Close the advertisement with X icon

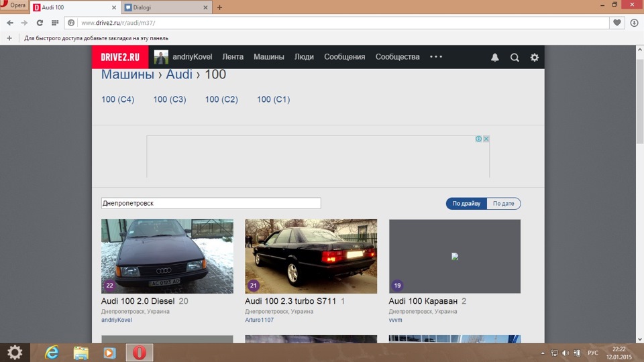point(486,139)
